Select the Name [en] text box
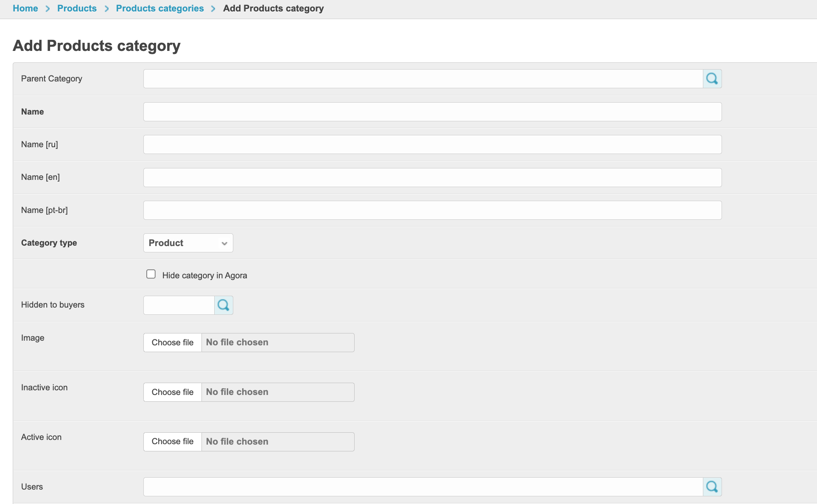Viewport: 817px width, 504px height. 432,177
